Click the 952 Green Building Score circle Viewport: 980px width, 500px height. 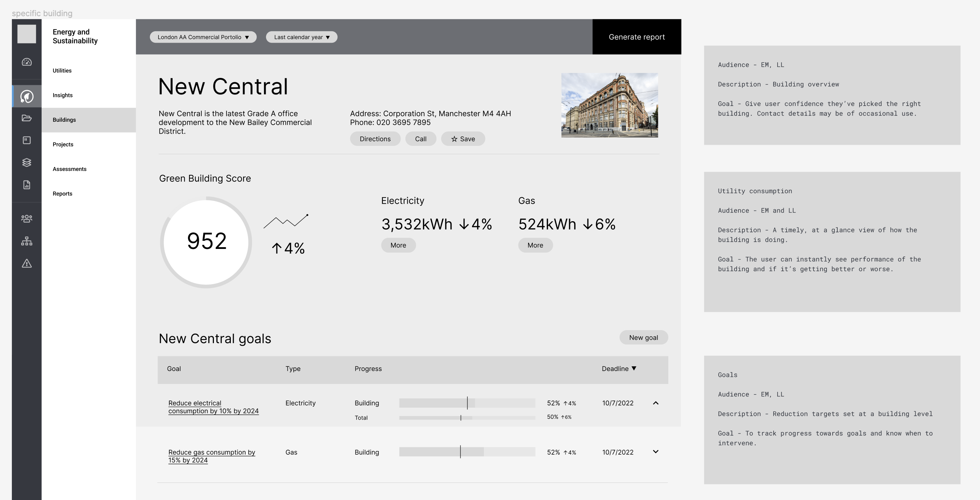[206, 242]
